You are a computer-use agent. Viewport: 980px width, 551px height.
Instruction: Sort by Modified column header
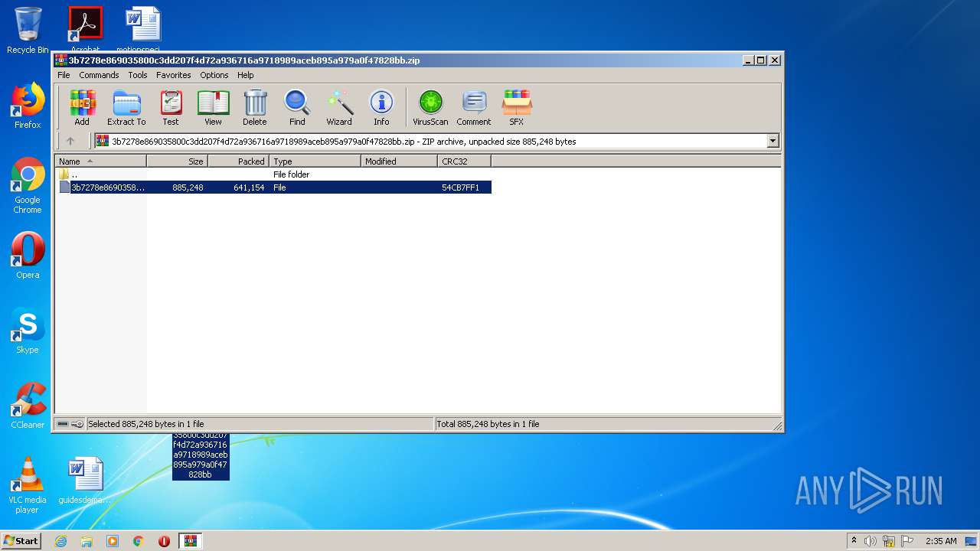(x=399, y=161)
